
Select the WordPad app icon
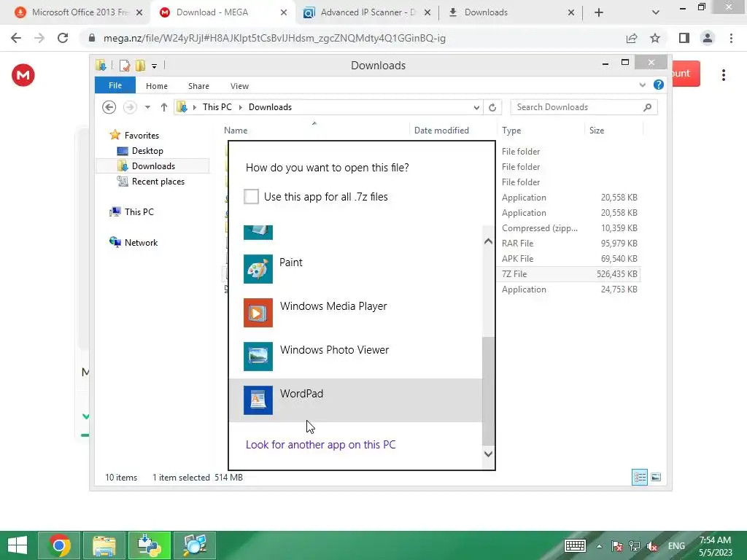[x=258, y=400]
